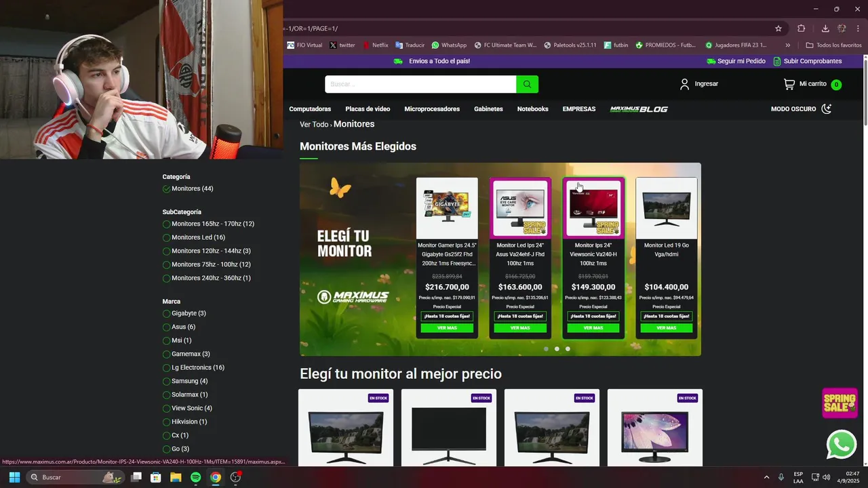The image size is (868, 488).
Task: Open the browser extensions puzzle icon
Action: point(801,28)
